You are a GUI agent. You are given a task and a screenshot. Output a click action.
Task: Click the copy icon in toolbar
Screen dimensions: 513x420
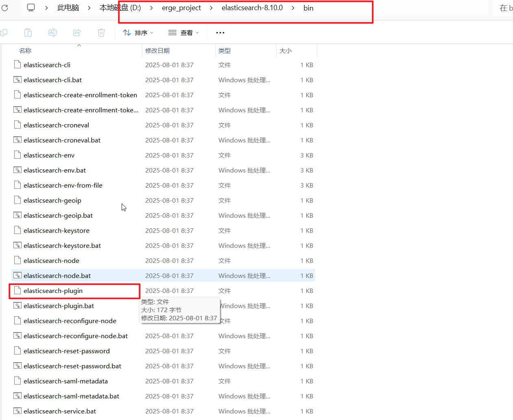point(4,33)
